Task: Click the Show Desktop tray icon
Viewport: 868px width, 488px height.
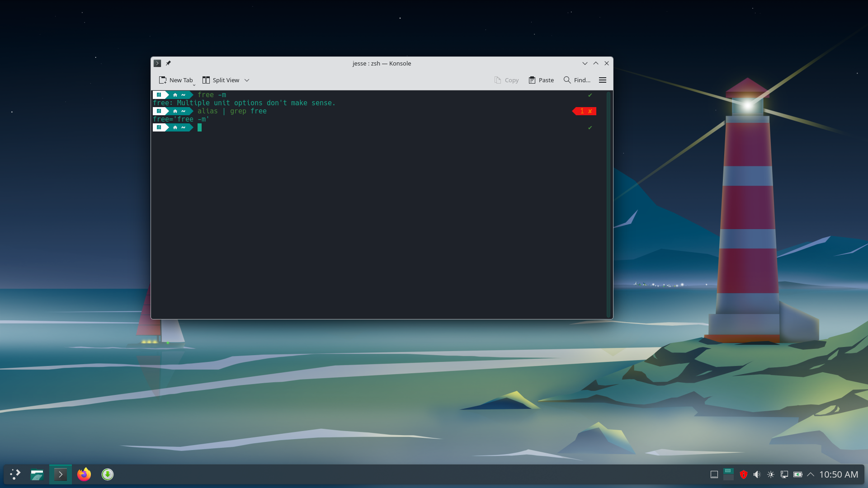Action: [714, 474]
